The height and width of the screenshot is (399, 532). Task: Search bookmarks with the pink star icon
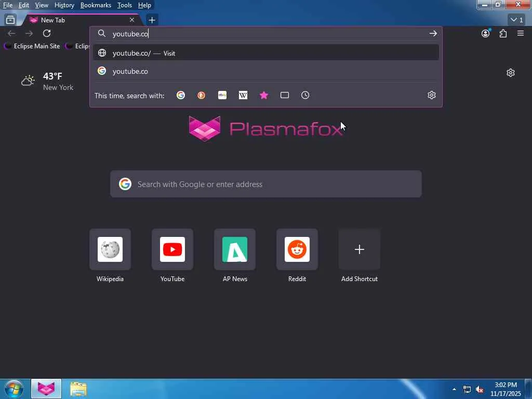[x=263, y=96]
